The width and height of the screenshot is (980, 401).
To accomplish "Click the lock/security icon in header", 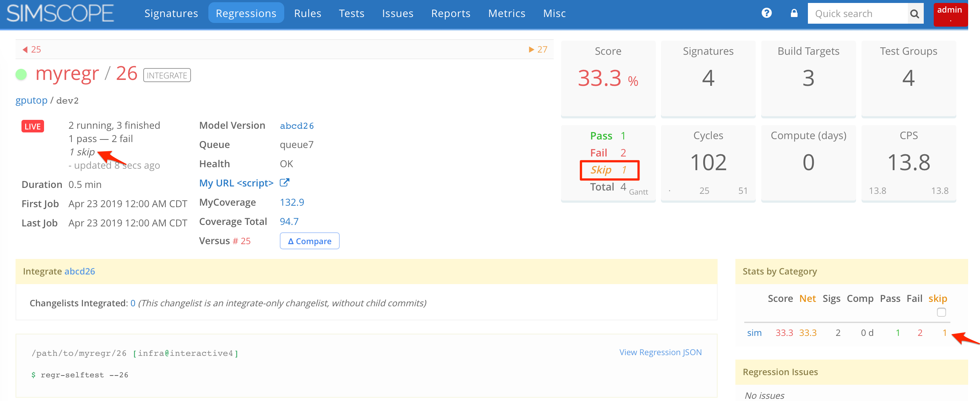I will (794, 14).
